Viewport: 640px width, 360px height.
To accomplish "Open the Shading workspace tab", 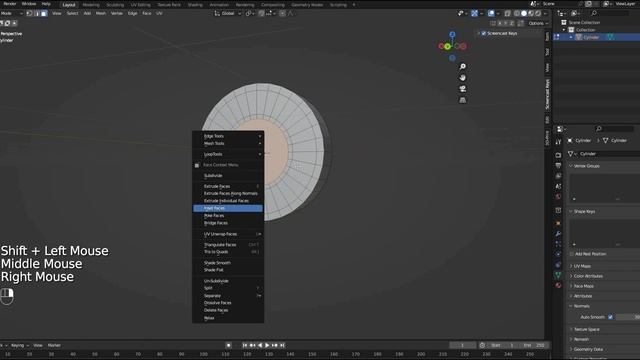I will [x=195, y=5].
